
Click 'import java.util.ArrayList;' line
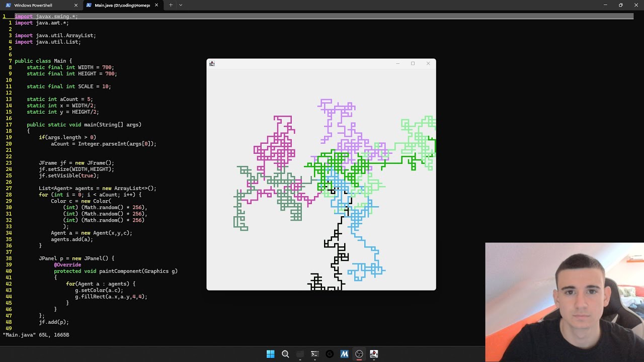[x=55, y=36]
